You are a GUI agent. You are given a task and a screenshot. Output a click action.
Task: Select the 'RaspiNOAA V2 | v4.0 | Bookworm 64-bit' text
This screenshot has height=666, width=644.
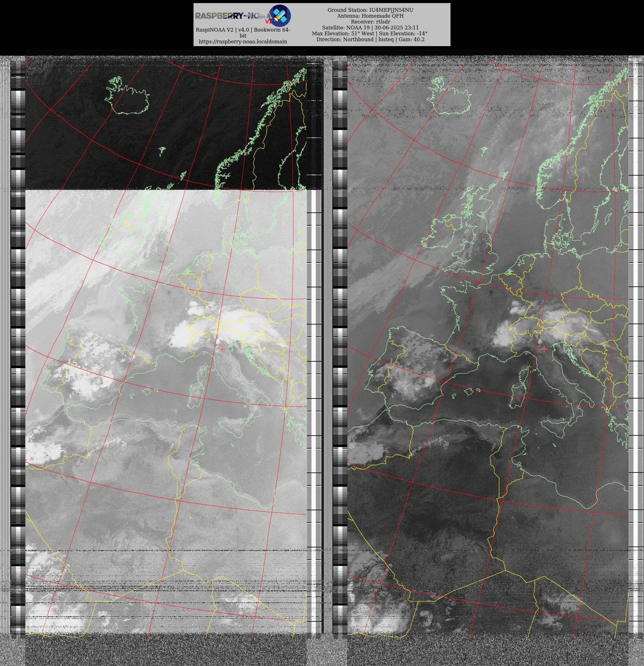[x=243, y=33]
